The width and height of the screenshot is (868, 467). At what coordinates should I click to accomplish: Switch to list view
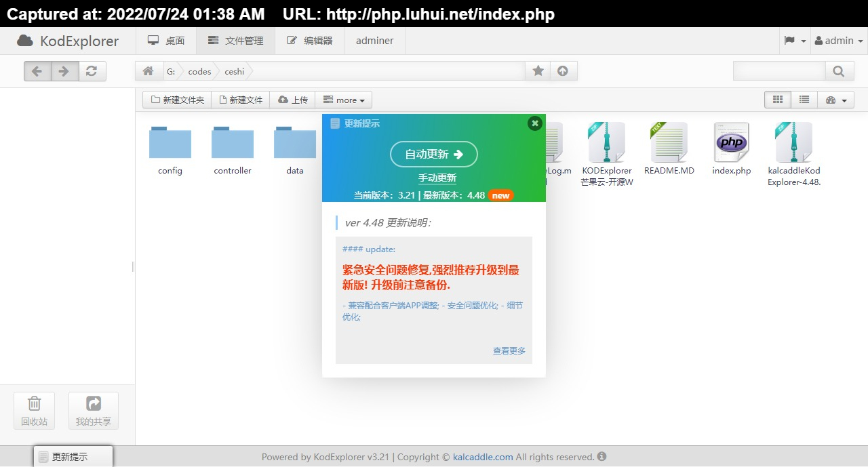click(x=804, y=100)
